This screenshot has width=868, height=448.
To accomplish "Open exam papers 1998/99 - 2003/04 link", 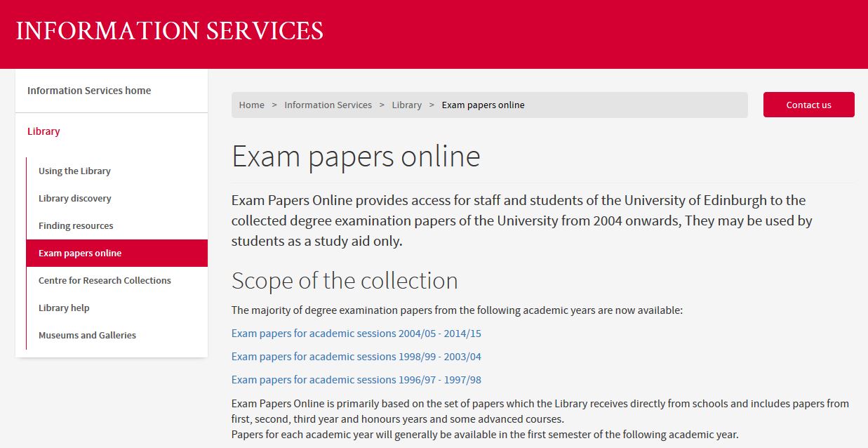I will click(356, 357).
